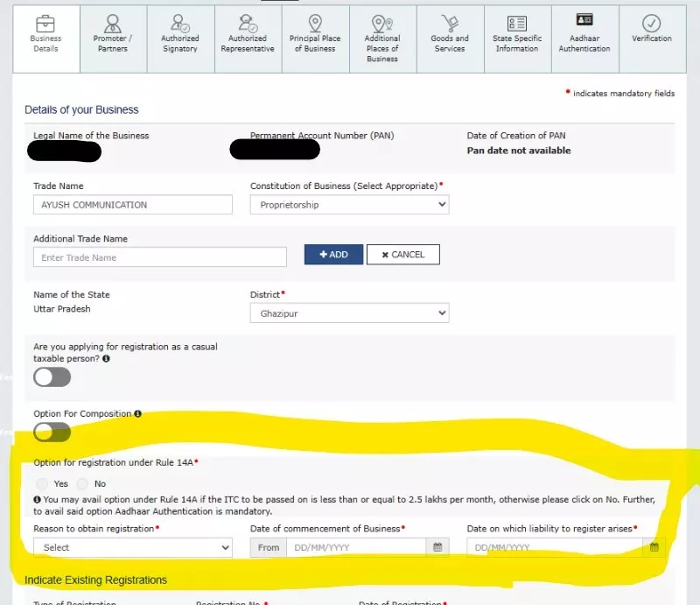Click the Verification checkmark icon
Screen dimensions: 700x605
[652, 23]
